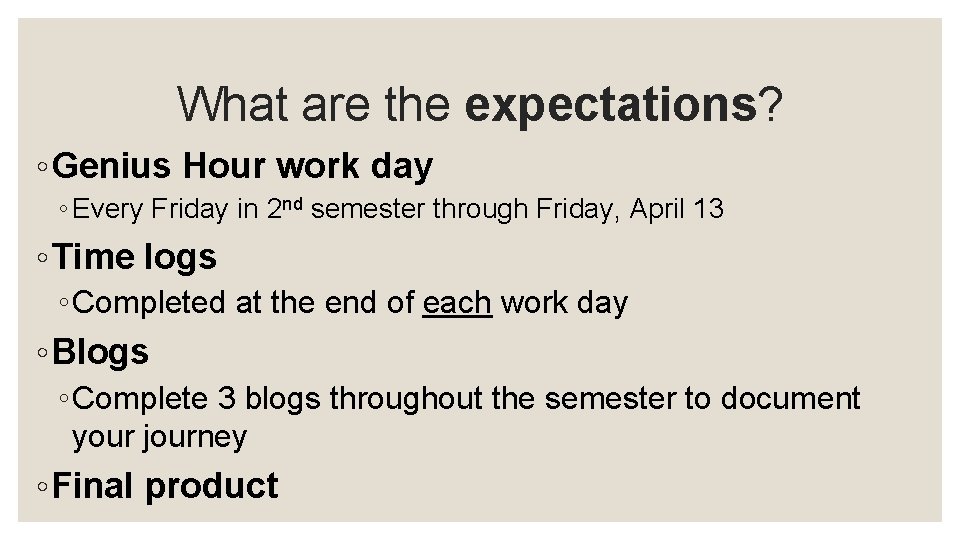
Task: Click the underlined word 'each'
Action: click(x=457, y=303)
